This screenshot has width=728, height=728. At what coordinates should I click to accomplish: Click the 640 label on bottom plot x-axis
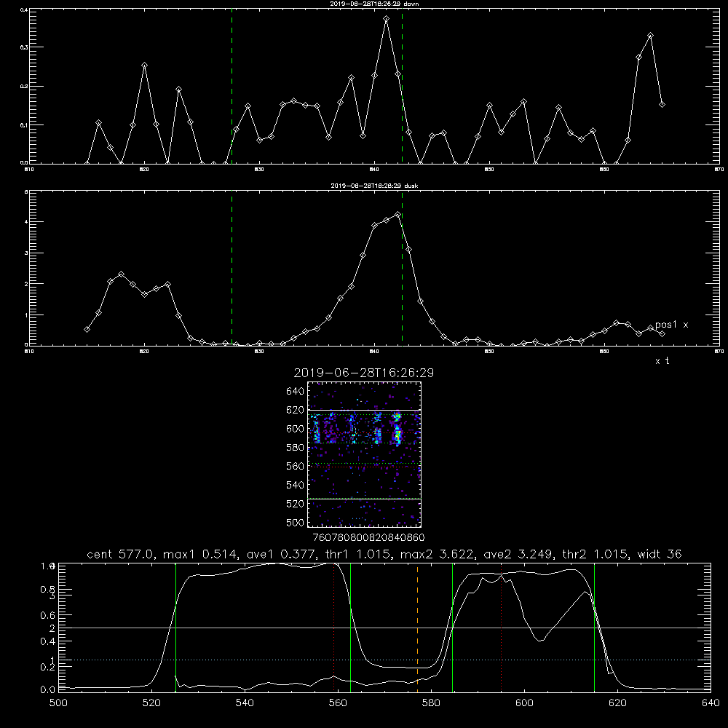click(x=711, y=703)
